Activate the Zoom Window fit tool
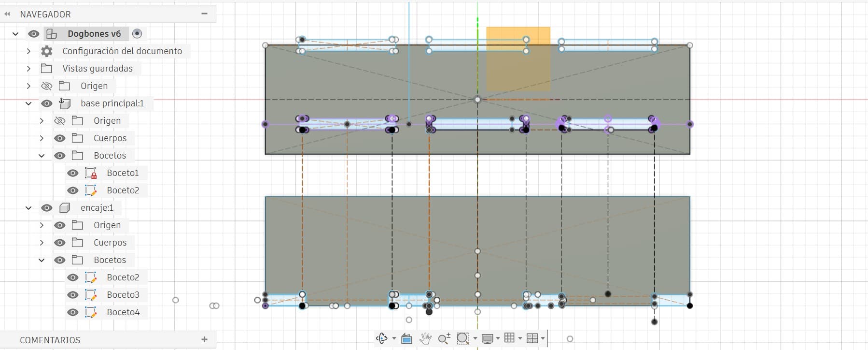The height and width of the screenshot is (350, 868). (x=463, y=338)
